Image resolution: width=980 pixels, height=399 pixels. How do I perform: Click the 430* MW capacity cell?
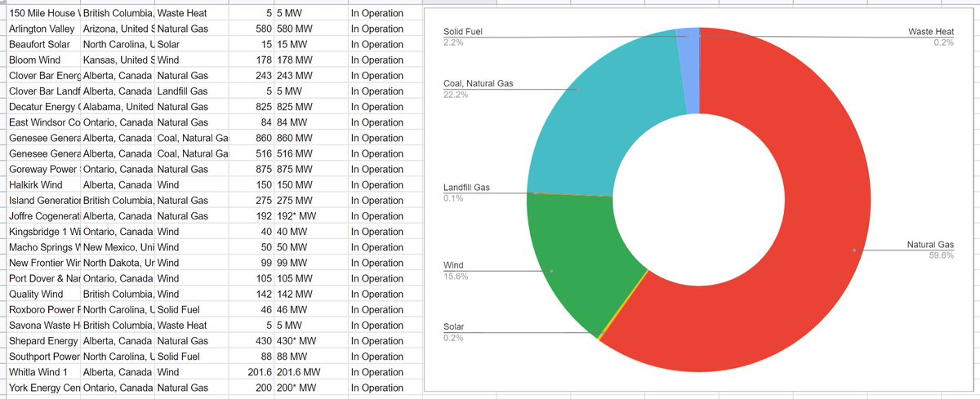[x=310, y=341]
